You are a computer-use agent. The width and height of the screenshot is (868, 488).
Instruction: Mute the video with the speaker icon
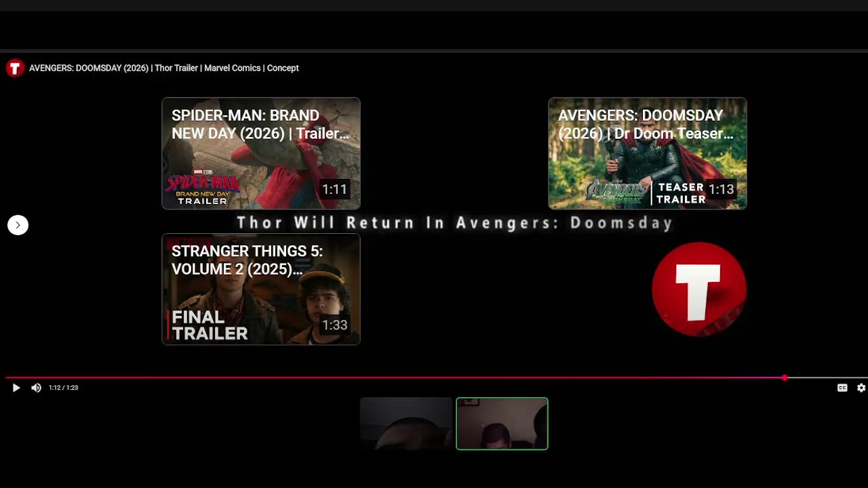coord(36,388)
